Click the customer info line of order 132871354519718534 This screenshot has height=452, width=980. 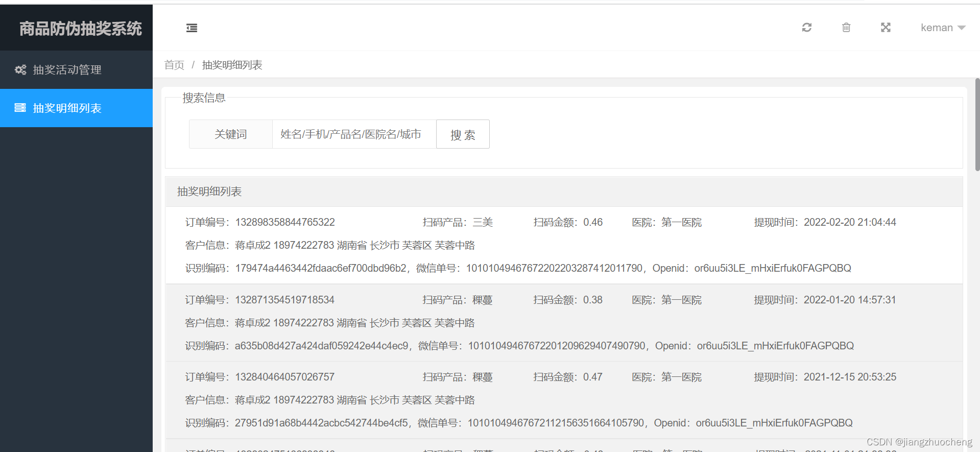tap(330, 323)
